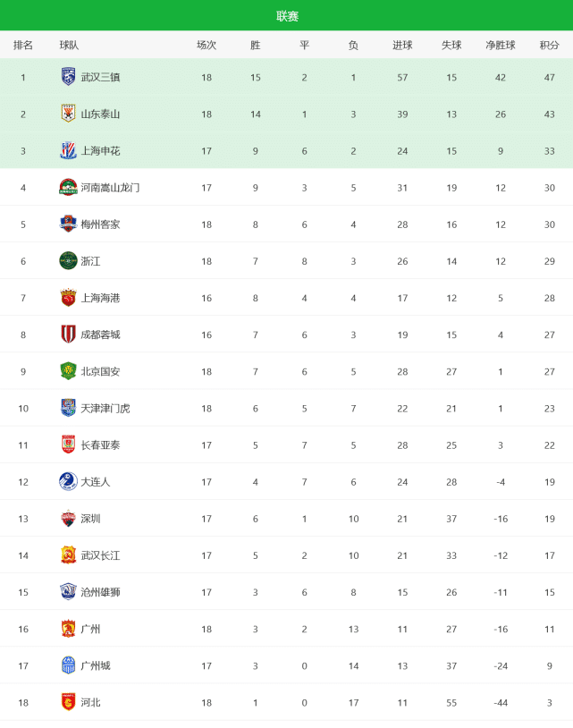Click the 梅州客家 team emblem

pyautogui.click(x=68, y=224)
